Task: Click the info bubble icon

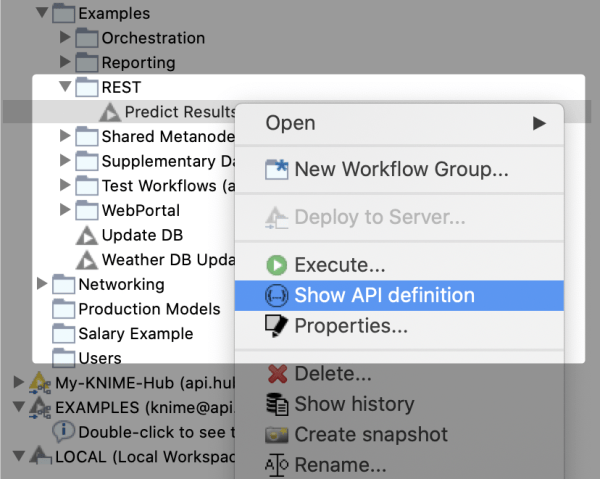Action: pos(64,431)
